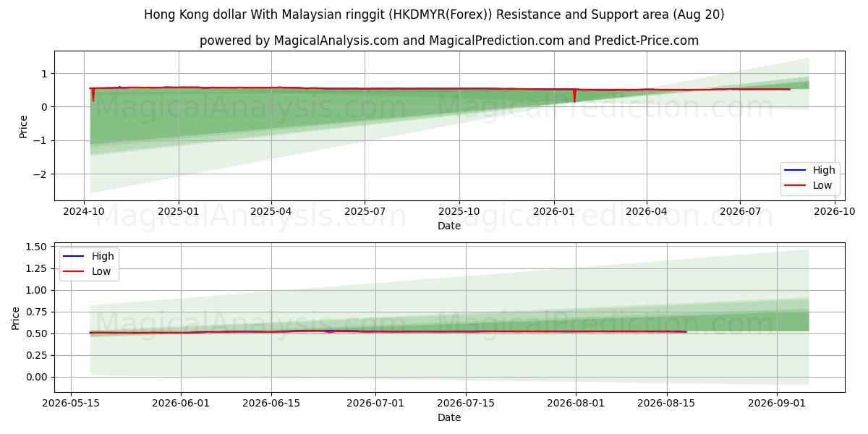The width and height of the screenshot is (868, 434).
Task: Click the 2026-08-01 date label
Action: click(576, 404)
